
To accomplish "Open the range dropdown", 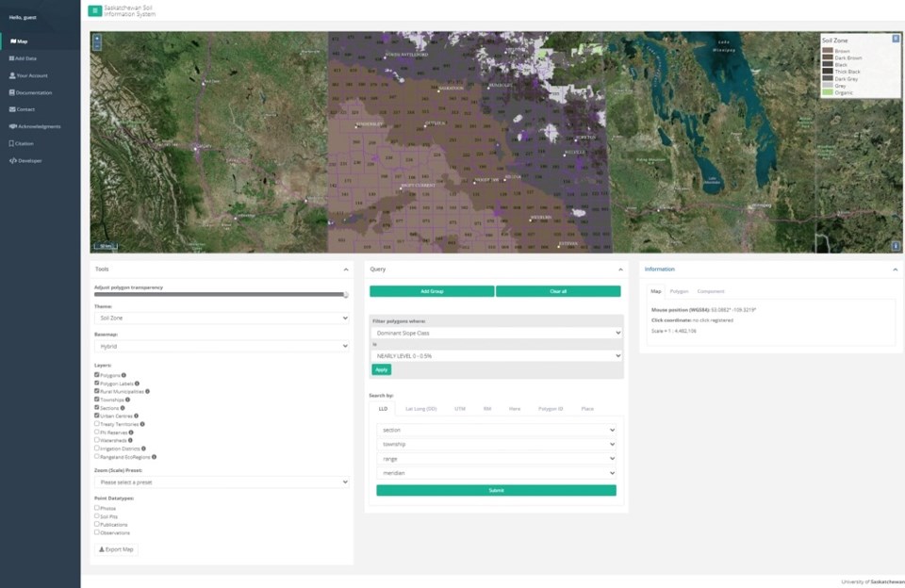I will [x=497, y=459].
